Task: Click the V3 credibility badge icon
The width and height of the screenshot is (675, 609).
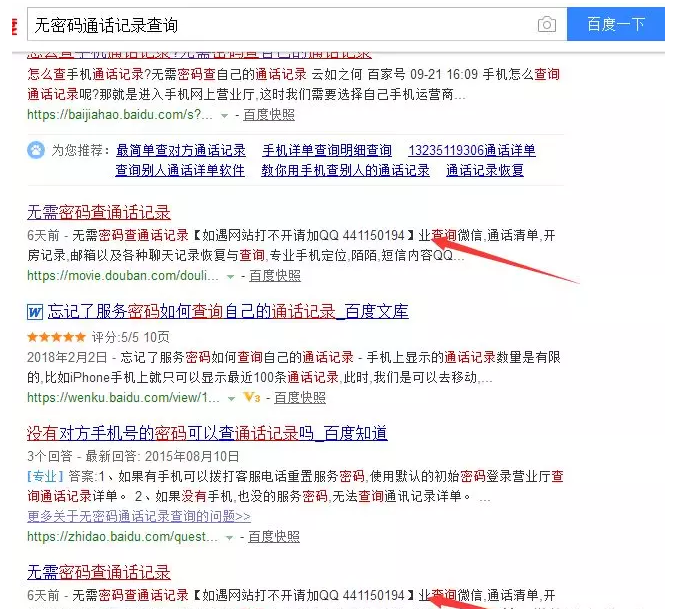Action: [x=252, y=397]
